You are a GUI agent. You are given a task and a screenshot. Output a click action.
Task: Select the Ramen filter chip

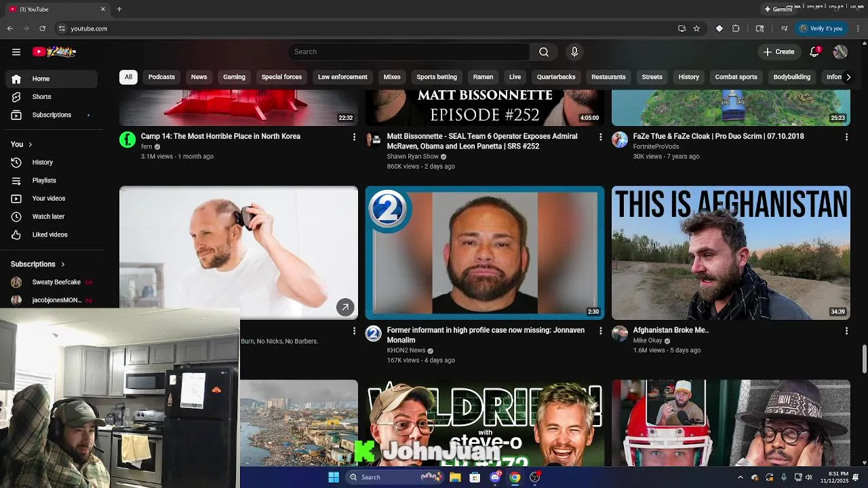coord(483,77)
